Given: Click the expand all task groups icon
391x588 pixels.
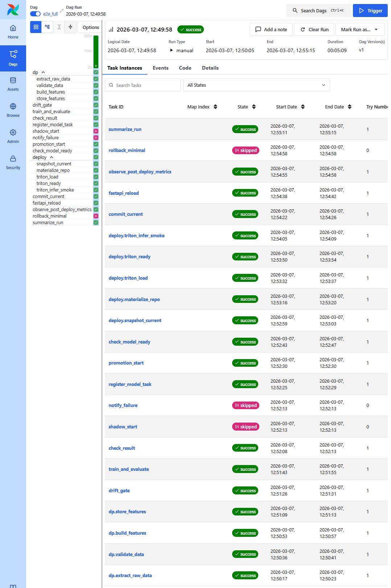Looking at the screenshot, I should click(x=59, y=27).
